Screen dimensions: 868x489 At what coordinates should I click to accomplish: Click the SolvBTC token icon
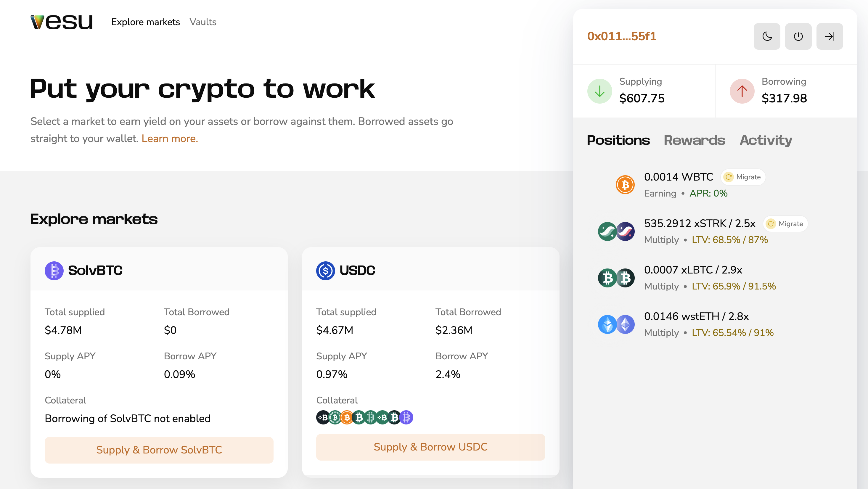pos(54,270)
